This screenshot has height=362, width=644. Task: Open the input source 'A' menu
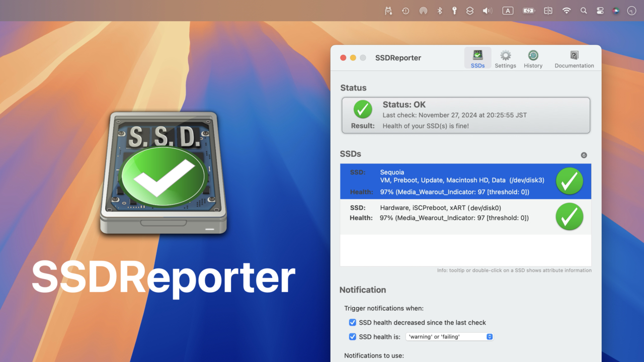pyautogui.click(x=508, y=11)
